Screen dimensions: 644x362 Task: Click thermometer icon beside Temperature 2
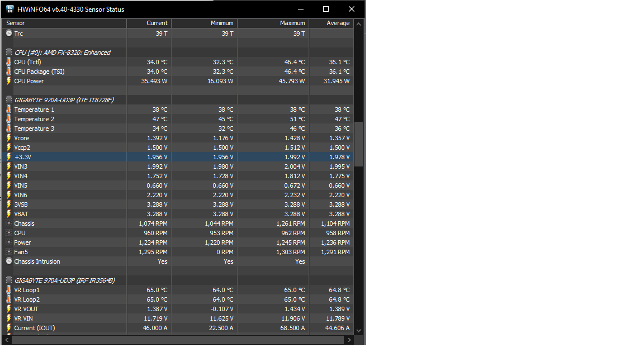(9, 119)
